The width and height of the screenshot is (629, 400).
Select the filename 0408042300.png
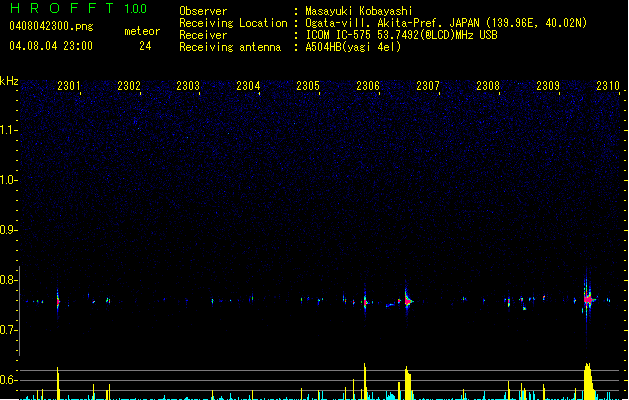(x=51, y=26)
